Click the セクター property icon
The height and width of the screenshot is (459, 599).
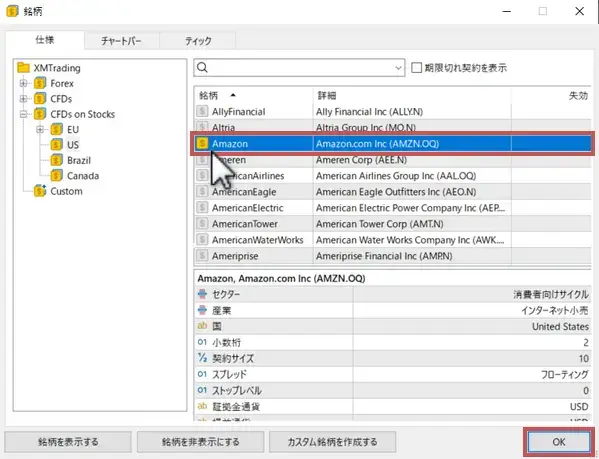202,294
